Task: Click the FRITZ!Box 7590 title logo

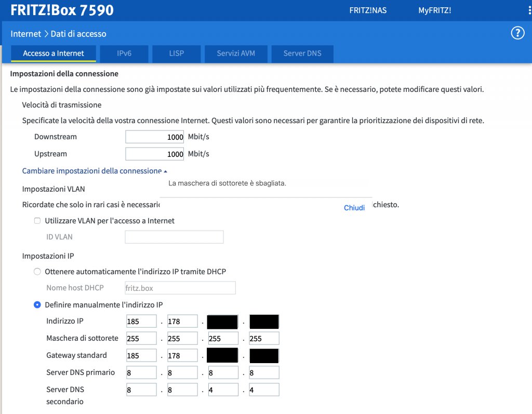Action: click(x=62, y=10)
